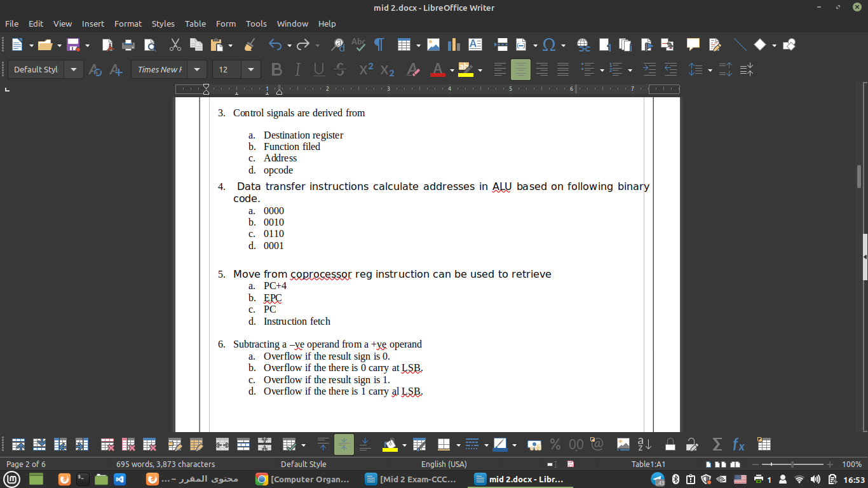Image resolution: width=868 pixels, height=488 pixels.
Task: Apply subscript formatting
Action: click(x=386, y=70)
